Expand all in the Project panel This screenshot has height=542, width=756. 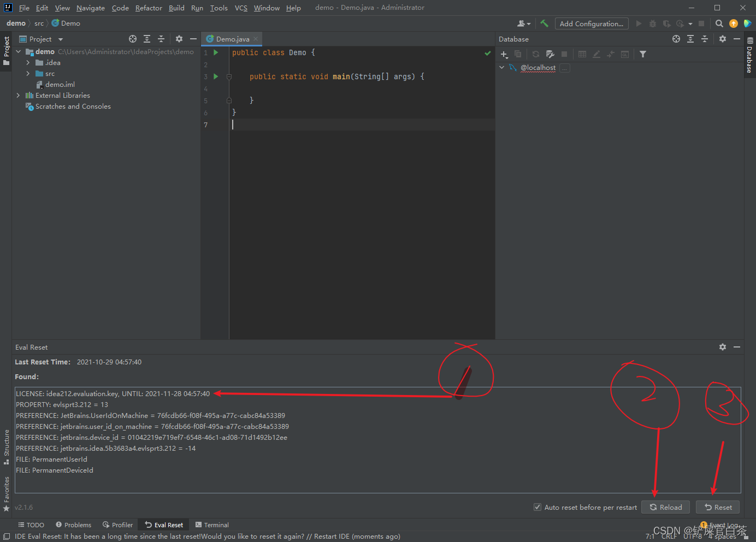(147, 39)
